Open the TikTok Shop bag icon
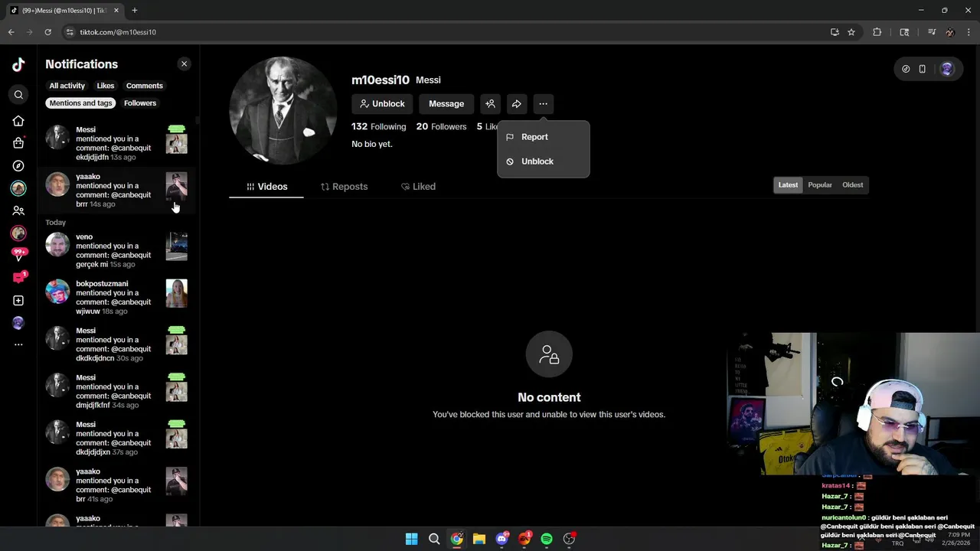This screenshot has width=980, height=551. pyautogui.click(x=18, y=143)
